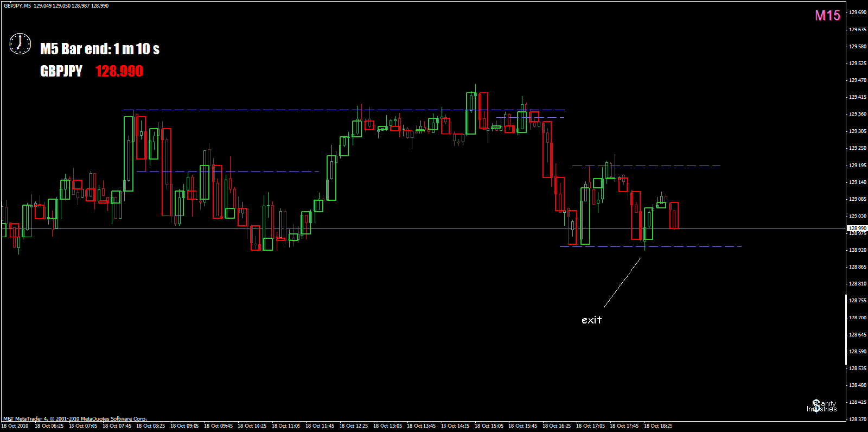
Task: Select the 128.480 level on the price axis
Action: 857,385
